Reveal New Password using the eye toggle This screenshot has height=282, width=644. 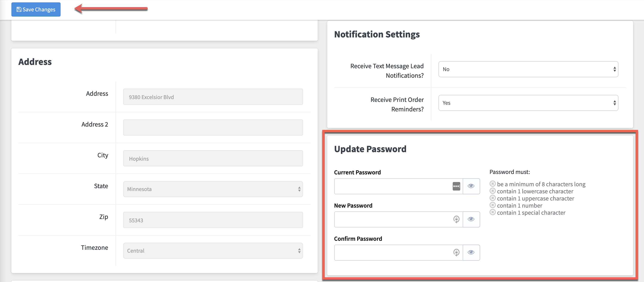click(471, 219)
